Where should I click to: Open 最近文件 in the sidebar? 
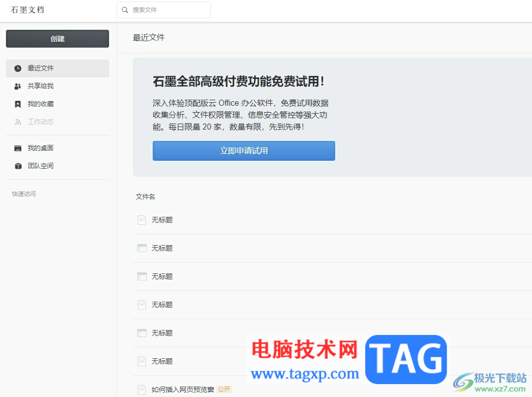point(58,68)
